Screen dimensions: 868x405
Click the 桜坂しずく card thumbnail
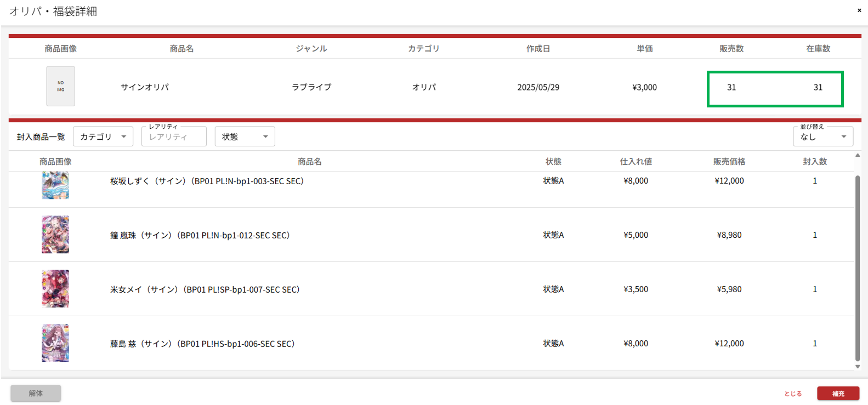tap(55, 185)
